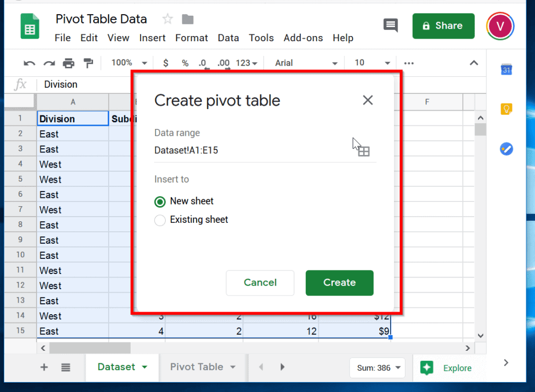Open the Sum: 386 dropdown
The height and width of the screenshot is (392, 535).
coord(378,368)
